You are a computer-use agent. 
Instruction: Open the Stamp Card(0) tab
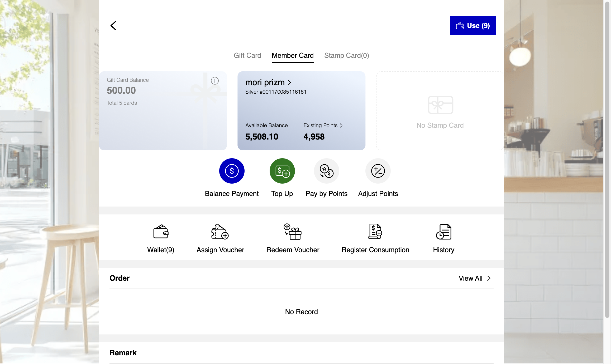(346, 55)
